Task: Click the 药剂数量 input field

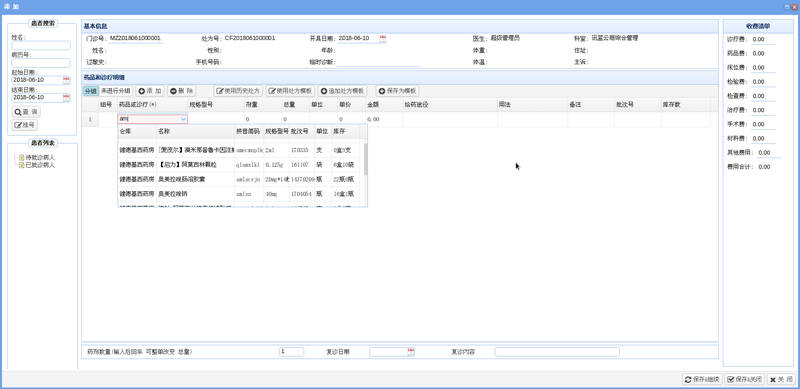Action: click(x=291, y=352)
